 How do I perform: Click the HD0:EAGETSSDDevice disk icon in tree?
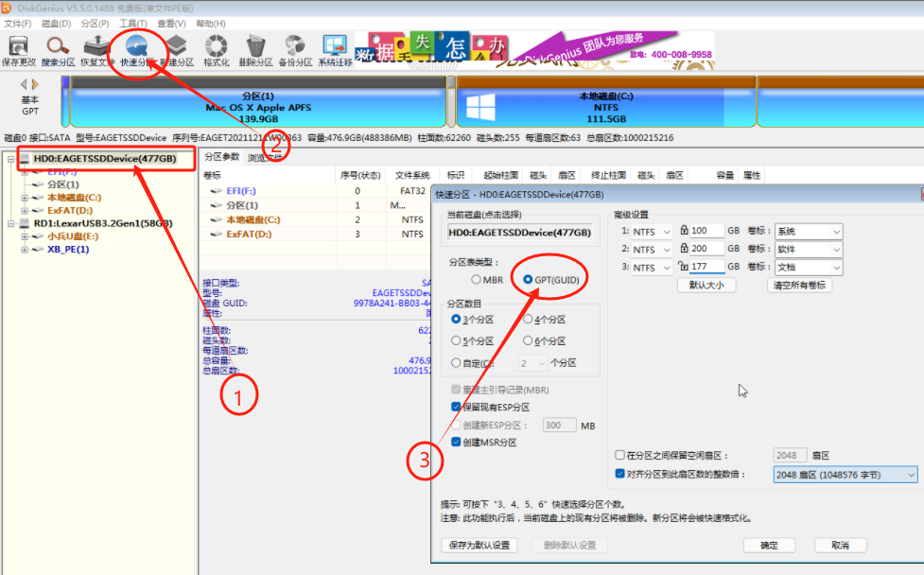25,159
